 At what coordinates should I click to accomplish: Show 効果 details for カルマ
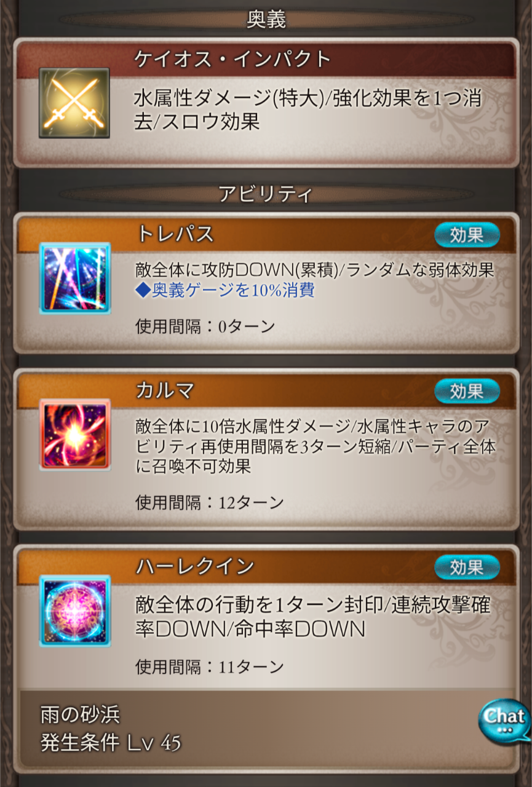pos(467,390)
